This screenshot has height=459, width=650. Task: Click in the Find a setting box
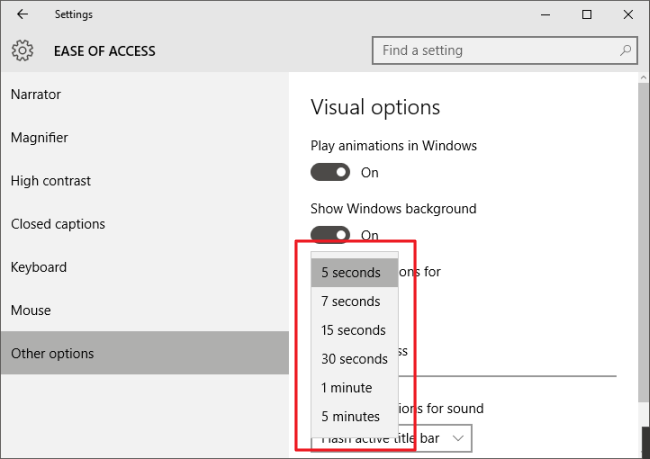point(504,51)
